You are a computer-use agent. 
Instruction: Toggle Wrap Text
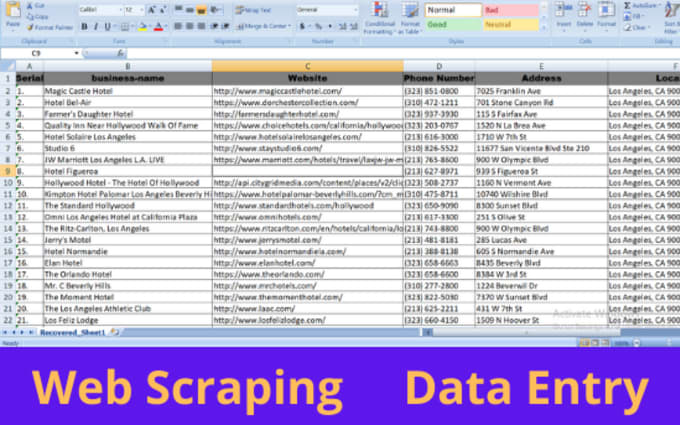pos(253,10)
